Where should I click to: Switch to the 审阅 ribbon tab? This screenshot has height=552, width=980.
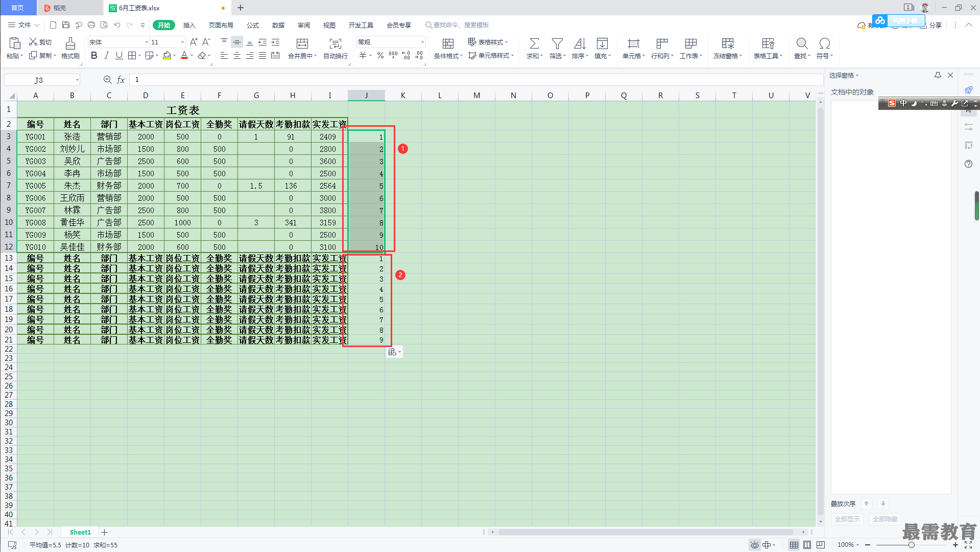coord(304,25)
